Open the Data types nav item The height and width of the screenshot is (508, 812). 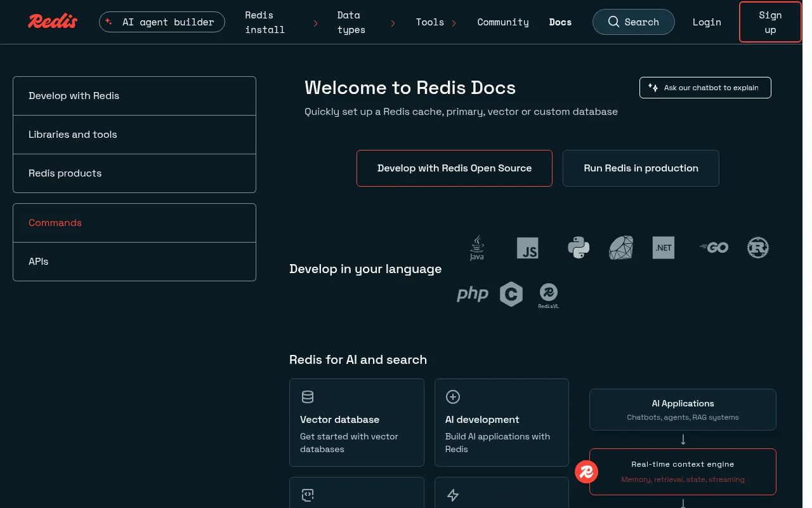pyautogui.click(x=351, y=22)
